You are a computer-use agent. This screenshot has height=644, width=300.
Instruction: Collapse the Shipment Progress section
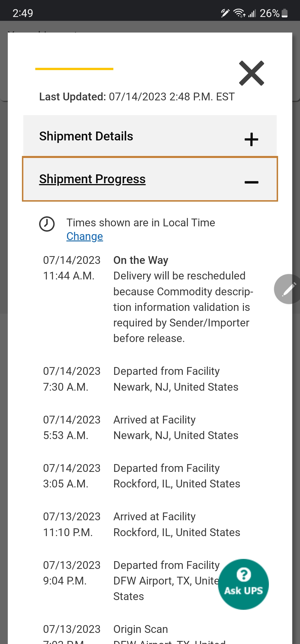(x=150, y=179)
